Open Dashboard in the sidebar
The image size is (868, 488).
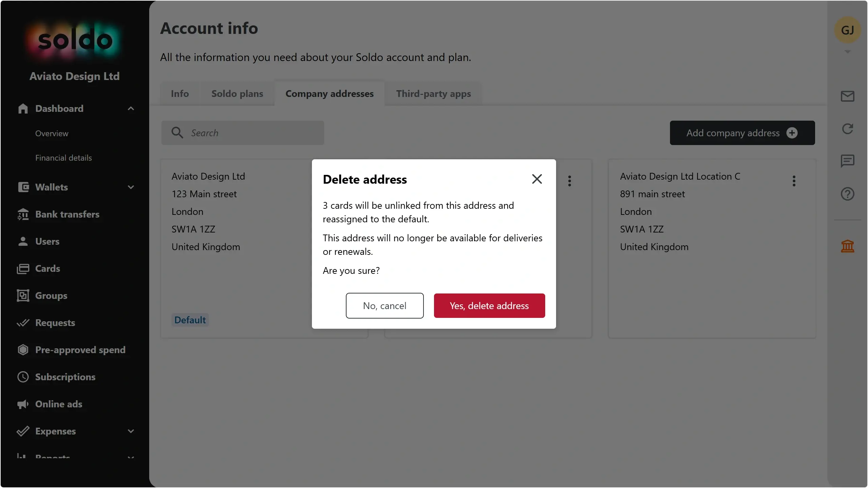tap(59, 108)
